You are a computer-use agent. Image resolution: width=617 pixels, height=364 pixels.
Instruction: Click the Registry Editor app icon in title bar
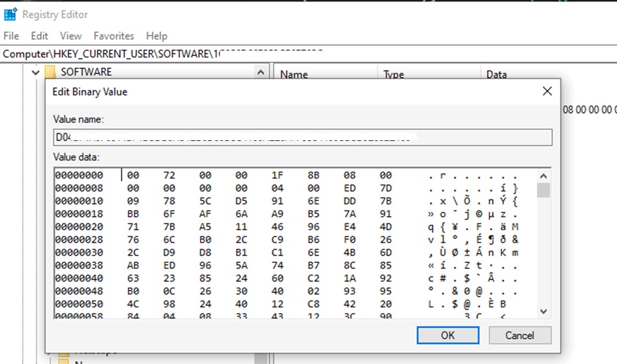click(x=10, y=14)
